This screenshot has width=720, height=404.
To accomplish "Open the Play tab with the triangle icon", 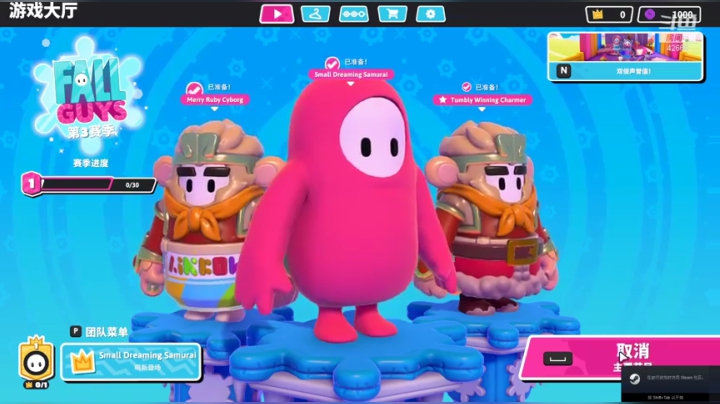I will click(x=277, y=14).
